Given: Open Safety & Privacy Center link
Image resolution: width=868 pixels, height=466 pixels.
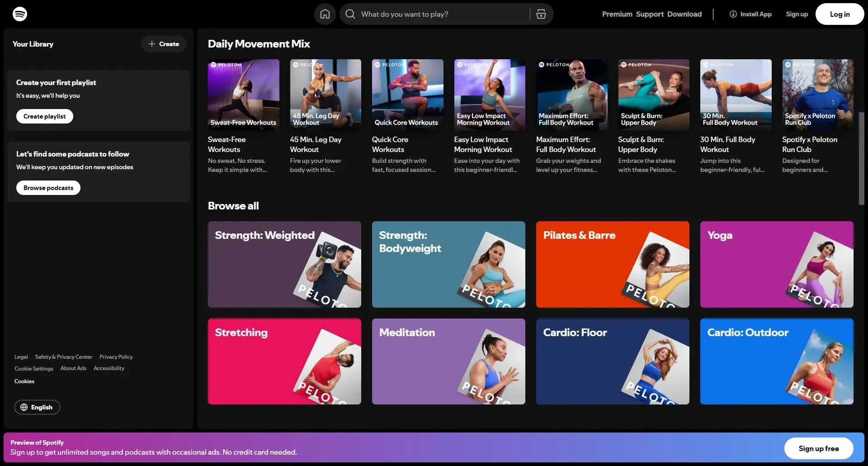Looking at the screenshot, I should [63, 357].
